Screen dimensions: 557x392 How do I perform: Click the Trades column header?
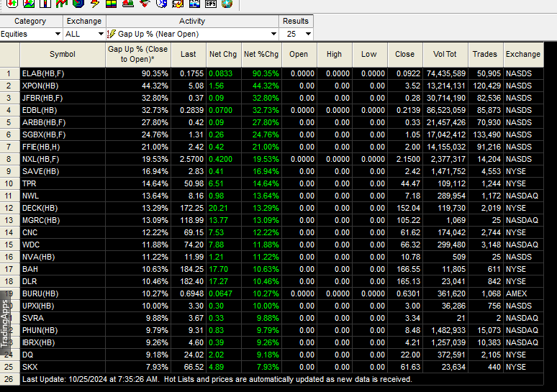(x=485, y=55)
